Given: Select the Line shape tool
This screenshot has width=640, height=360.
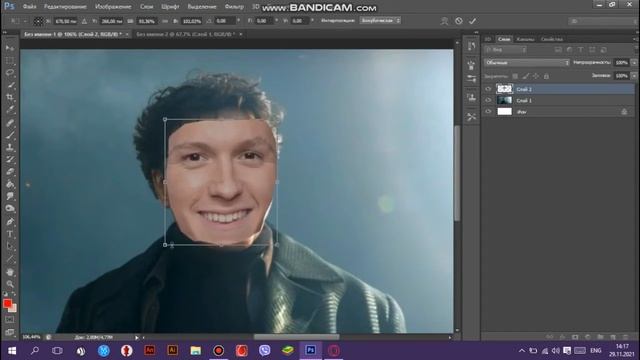Looking at the screenshot, I should point(10,259).
